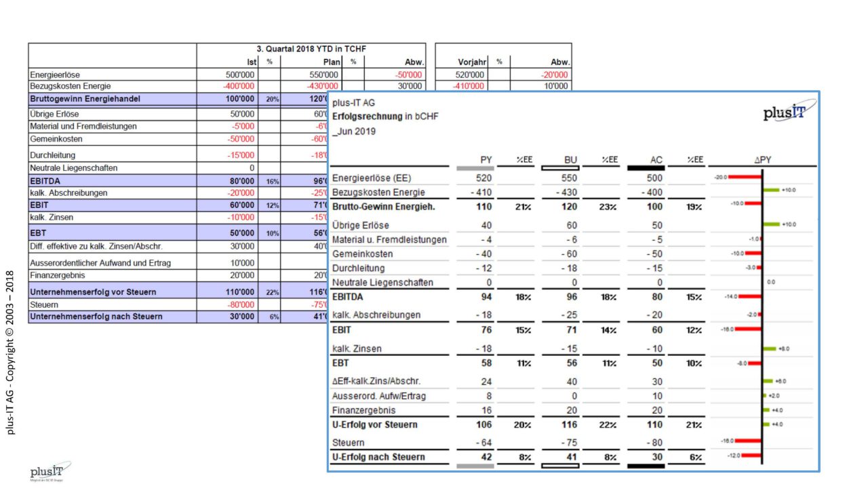Screen dimensions: 868x488
Task: Click the plusIT logo in the front report
Action: [789, 111]
